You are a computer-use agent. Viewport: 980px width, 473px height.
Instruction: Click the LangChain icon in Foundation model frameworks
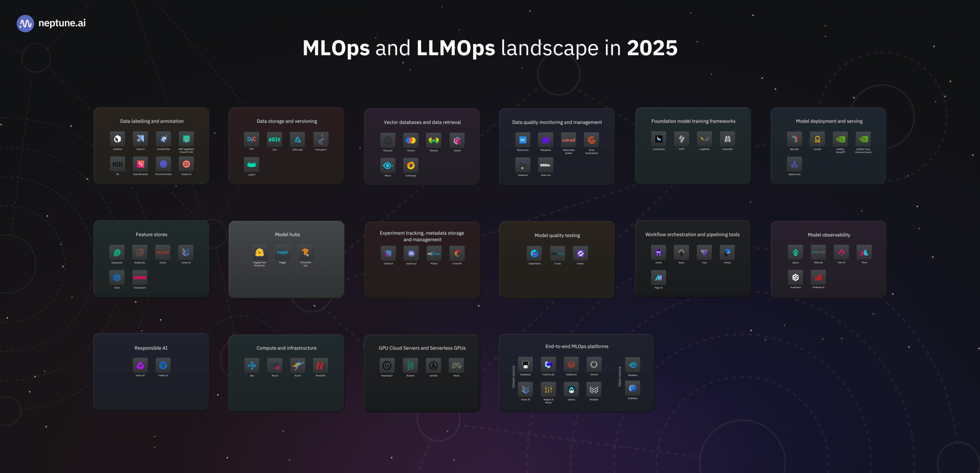704,138
